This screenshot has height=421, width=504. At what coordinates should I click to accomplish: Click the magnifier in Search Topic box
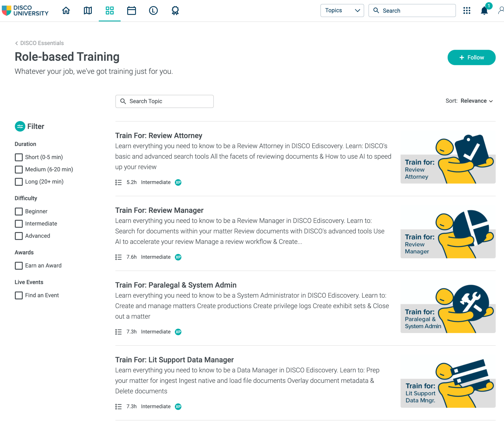(x=123, y=101)
